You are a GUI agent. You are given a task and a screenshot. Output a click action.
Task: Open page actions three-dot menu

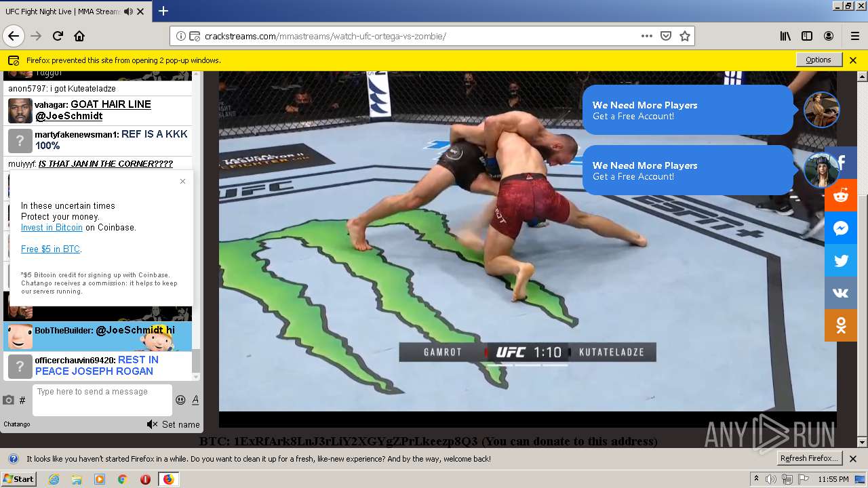647,36
